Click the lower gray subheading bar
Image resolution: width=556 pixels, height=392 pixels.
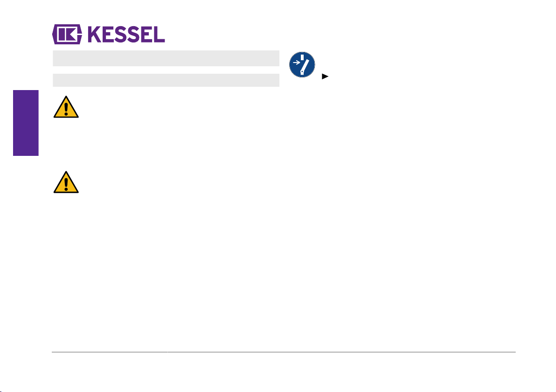(x=166, y=80)
